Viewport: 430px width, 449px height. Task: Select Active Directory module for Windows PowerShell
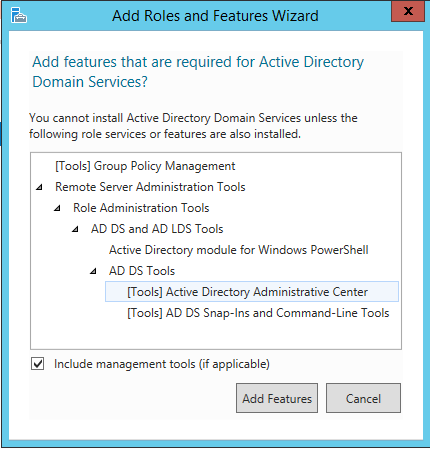point(239,250)
